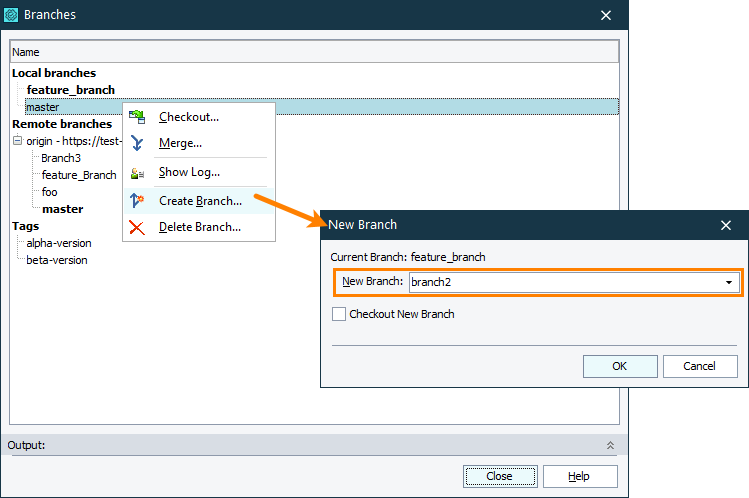Click into the New Branch text field
The height and width of the screenshot is (498, 749).
pyautogui.click(x=565, y=283)
